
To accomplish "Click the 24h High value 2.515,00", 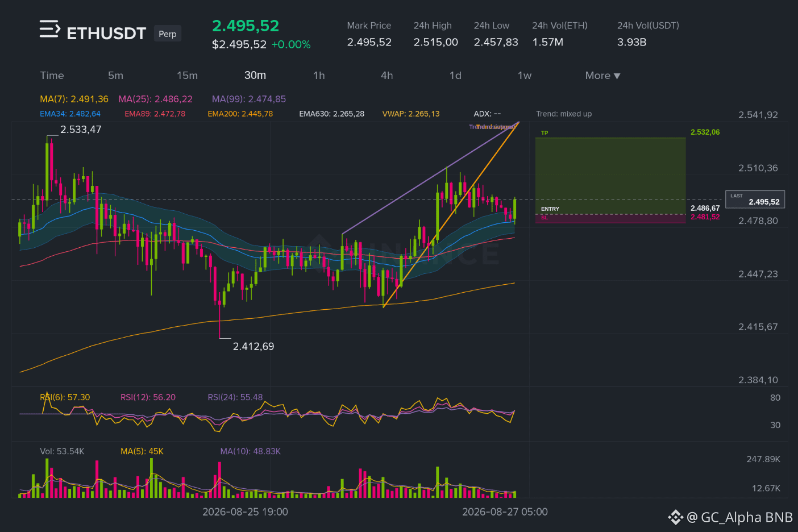I will pyautogui.click(x=436, y=42).
